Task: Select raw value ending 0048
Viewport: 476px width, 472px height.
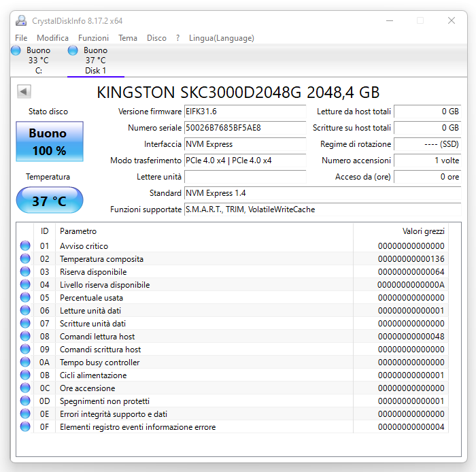Action: [411, 337]
